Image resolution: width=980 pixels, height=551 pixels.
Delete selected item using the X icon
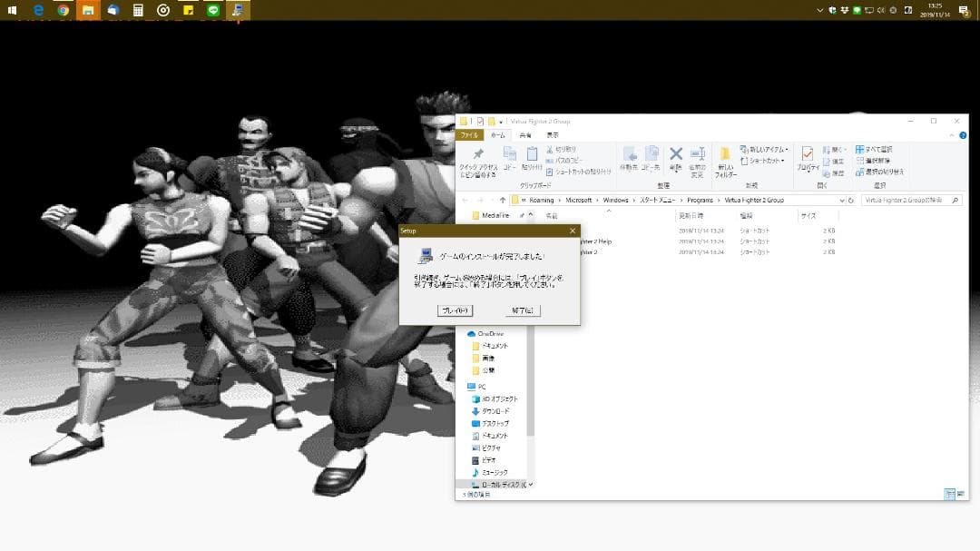[675, 156]
